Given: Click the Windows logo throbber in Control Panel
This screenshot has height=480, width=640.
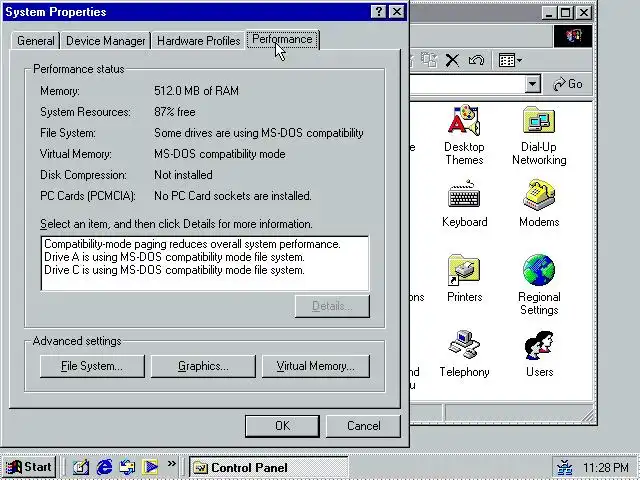Looking at the screenshot, I should (573, 36).
